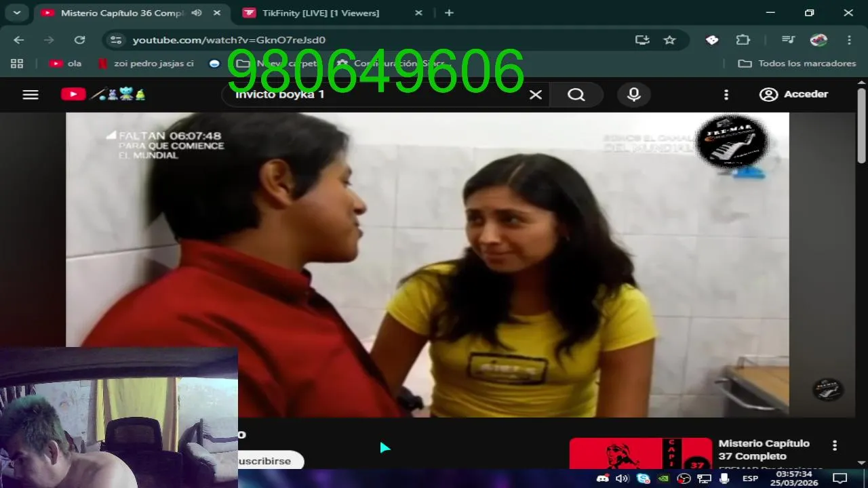This screenshot has height=488, width=868.
Task: Open 'Misterio Capítulo 37 Completo' title
Action: (x=764, y=449)
